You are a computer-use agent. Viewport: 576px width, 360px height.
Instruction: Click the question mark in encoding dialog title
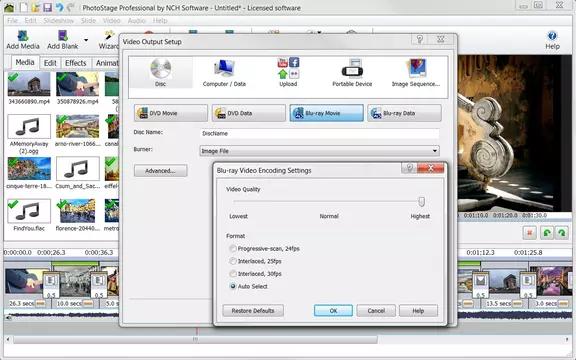[410, 168]
